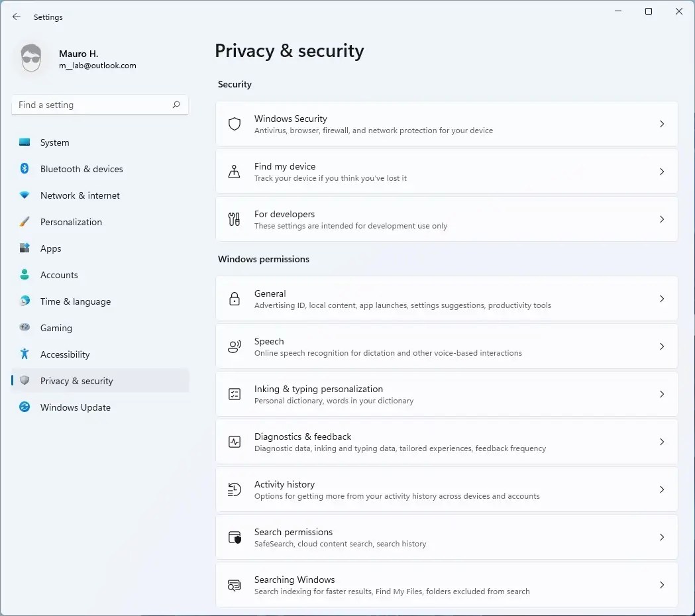Click the search magnifier icon
695x616 pixels.
click(176, 105)
